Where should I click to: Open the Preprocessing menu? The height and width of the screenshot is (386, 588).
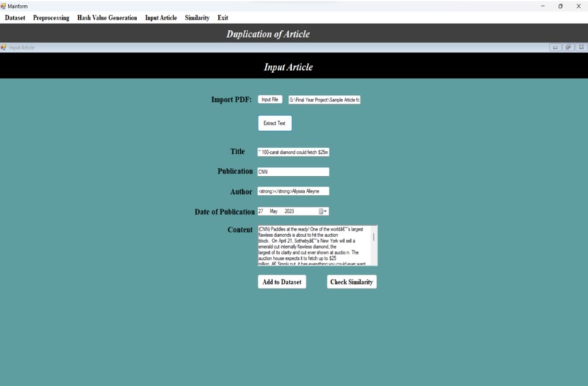click(x=51, y=18)
